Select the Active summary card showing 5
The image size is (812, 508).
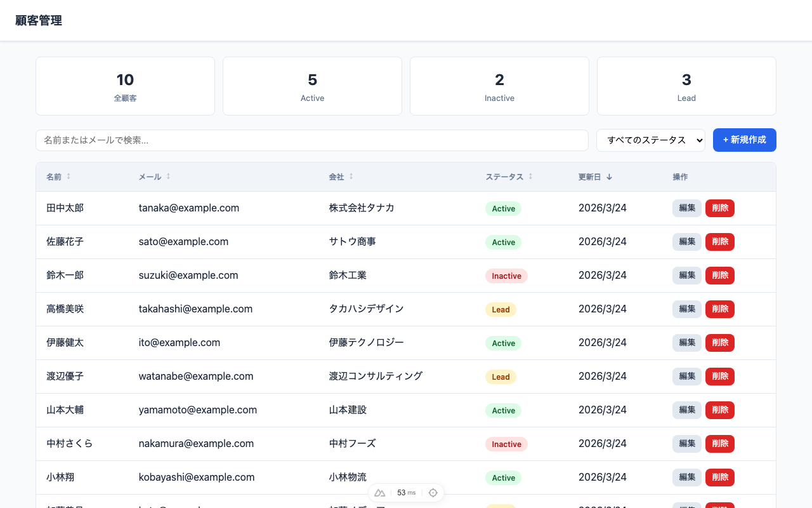coord(312,86)
